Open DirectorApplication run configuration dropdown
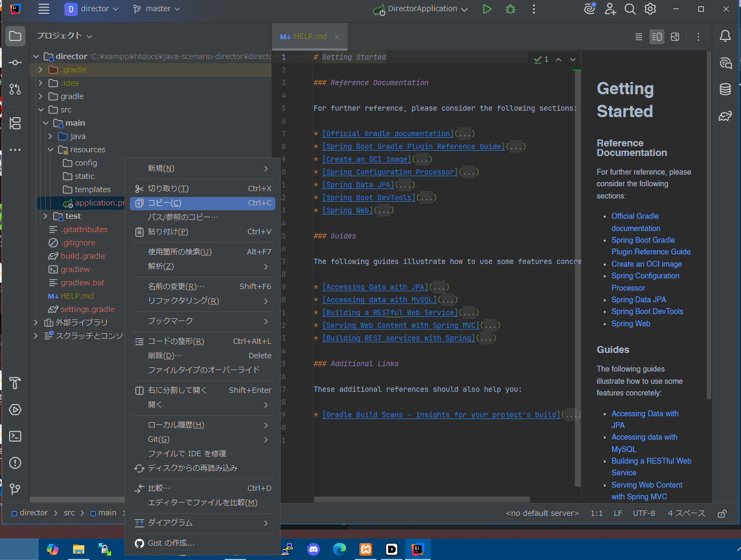The height and width of the screenshot is (560, 741). (x=421, y=9)
